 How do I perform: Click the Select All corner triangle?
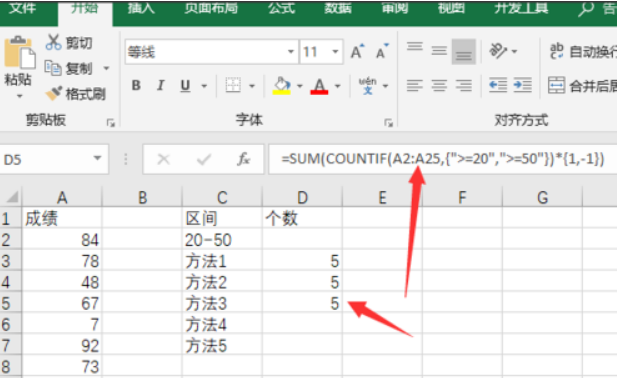tap(11, 196)
